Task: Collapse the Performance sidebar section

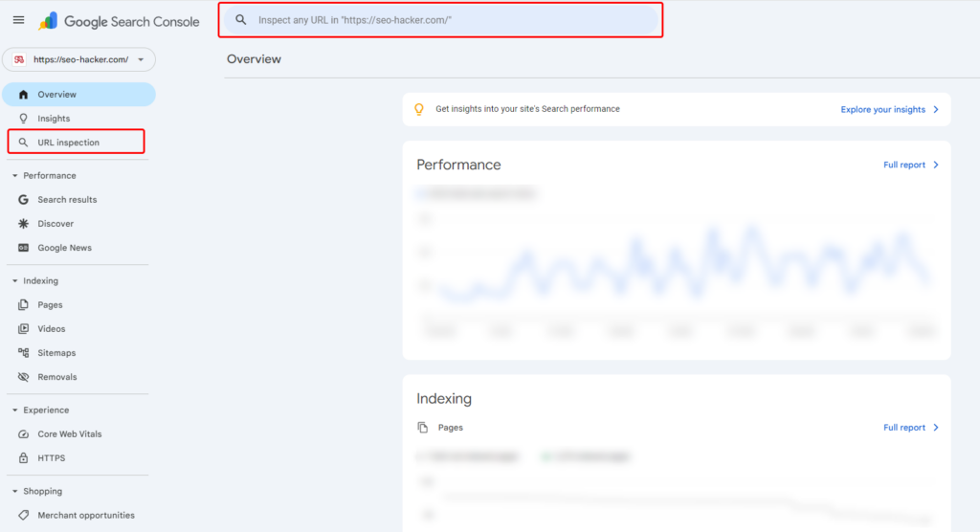Action: click(15, 176)
